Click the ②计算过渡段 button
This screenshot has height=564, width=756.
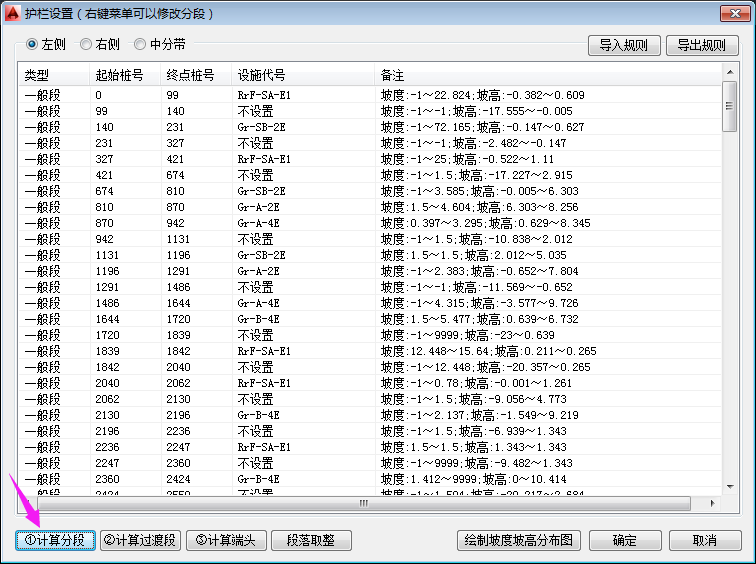(141, 540)
